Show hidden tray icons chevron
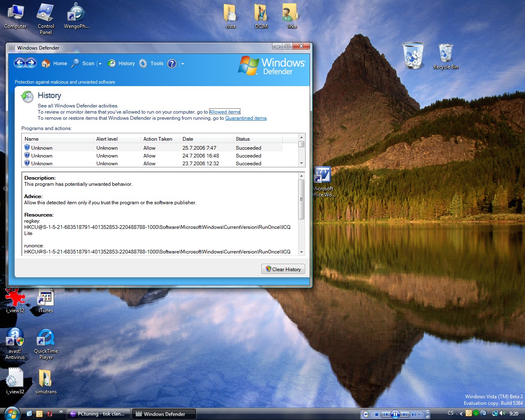 pyautogui.click(x=461, y=413)
